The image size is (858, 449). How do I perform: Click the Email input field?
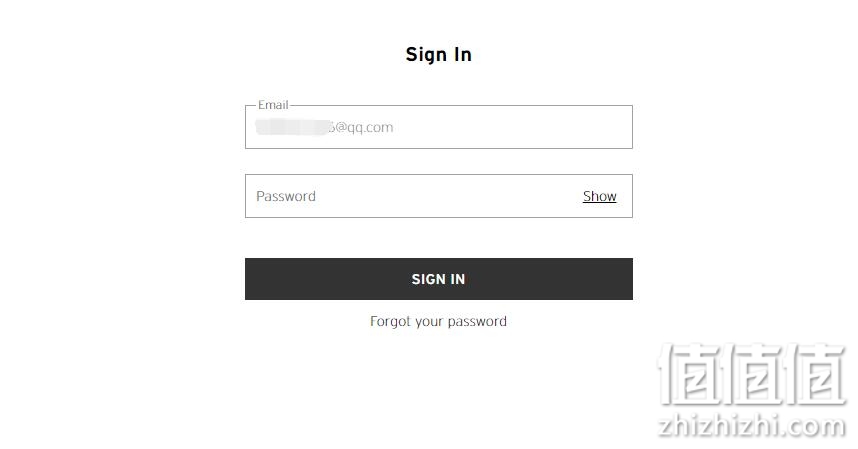438,127
